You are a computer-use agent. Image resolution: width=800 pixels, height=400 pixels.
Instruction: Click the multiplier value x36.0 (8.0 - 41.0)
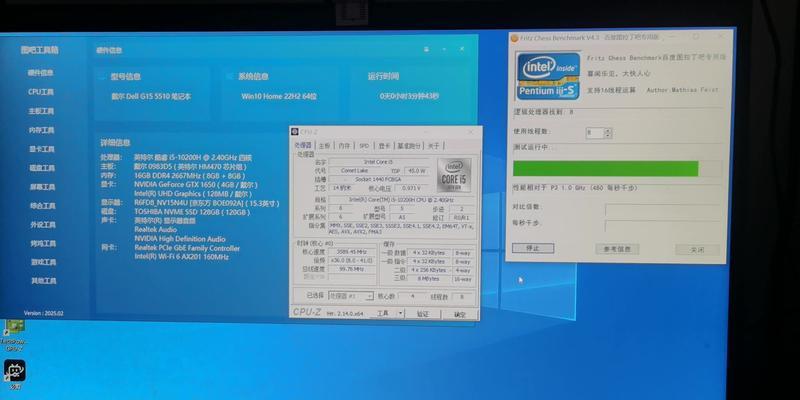pos(352,260)
